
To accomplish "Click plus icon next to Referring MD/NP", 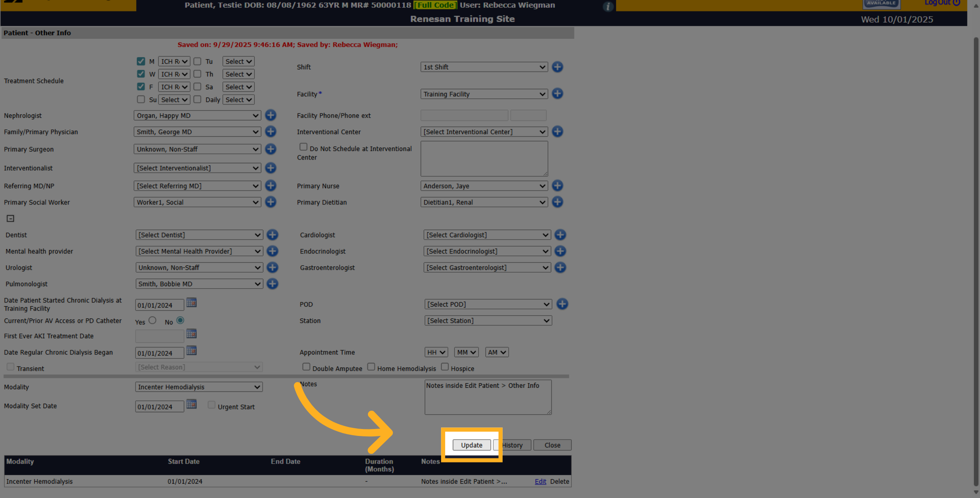I will click(x=270, y=186).
